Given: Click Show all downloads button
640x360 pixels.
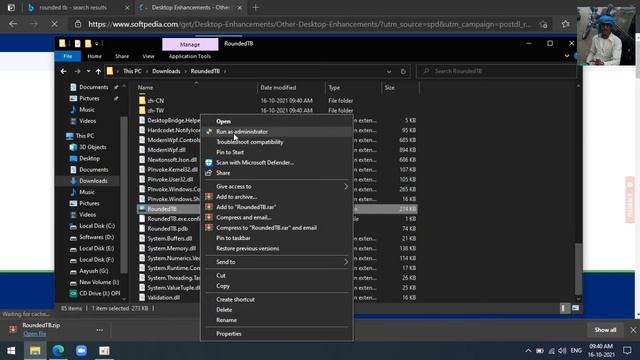Looking at the screenshot, I should click(605, 330).
